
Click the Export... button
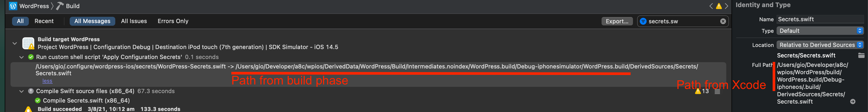point(617,21)
